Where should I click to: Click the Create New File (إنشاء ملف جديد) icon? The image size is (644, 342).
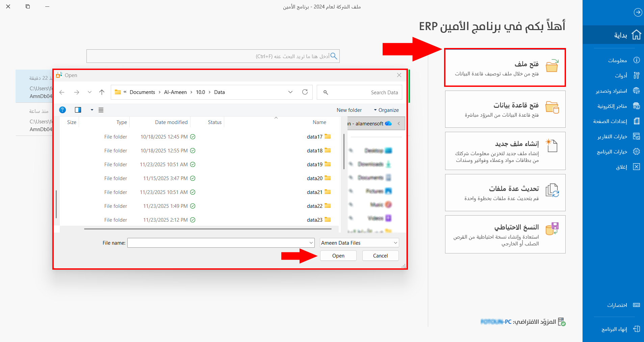point(552,146)
